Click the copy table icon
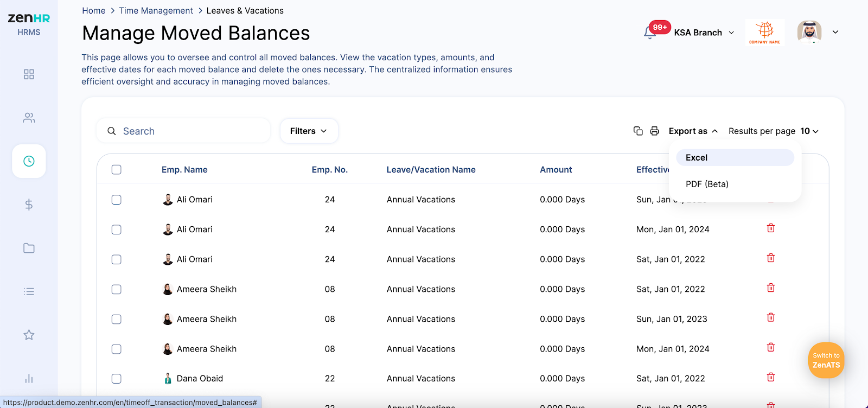Viewport: 868px width, 408px height. [638, 131]
